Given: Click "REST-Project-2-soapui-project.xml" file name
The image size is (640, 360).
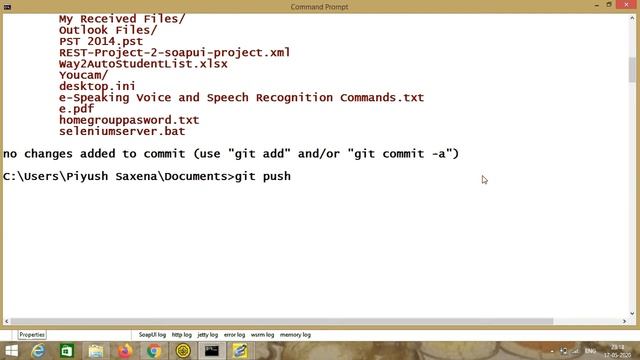Looking at the screenshot, I should click(x=175, y=53).
